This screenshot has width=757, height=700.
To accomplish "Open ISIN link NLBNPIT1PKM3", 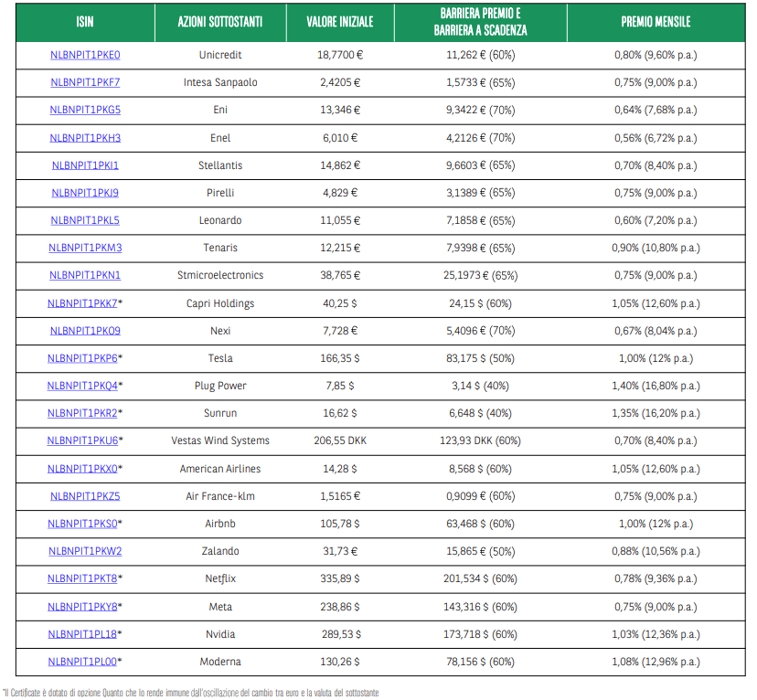I will [x=85, y=248].
